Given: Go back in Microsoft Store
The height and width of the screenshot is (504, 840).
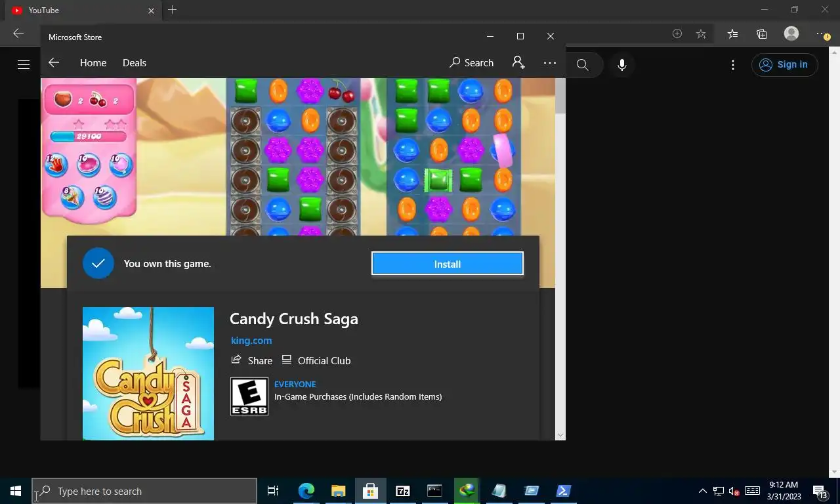Looking at the screenshot, I should point(54,63).
